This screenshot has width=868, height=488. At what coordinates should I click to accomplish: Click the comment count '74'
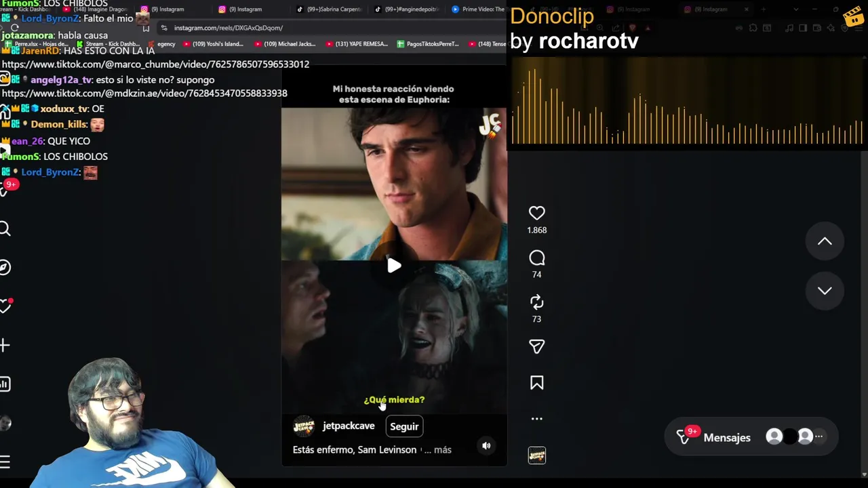[536, 274]
